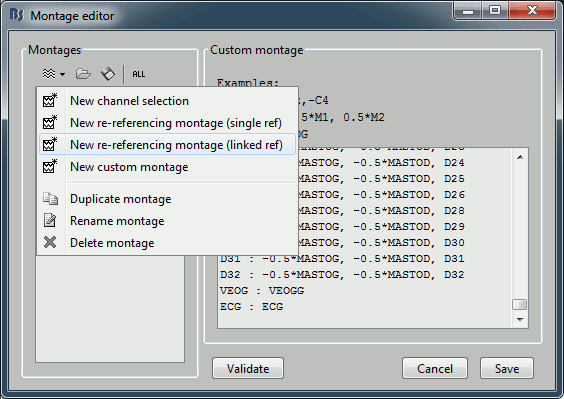Click the line 'VEOG : VEOGG'
Viewport: 564px width, 399px height.
(x=262, y=290)
